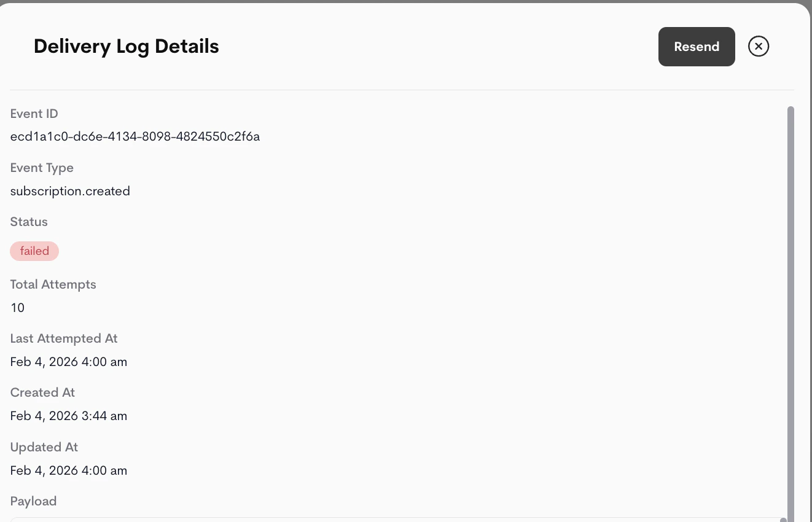Resend the failed webhook delivery

click(697, 46)
